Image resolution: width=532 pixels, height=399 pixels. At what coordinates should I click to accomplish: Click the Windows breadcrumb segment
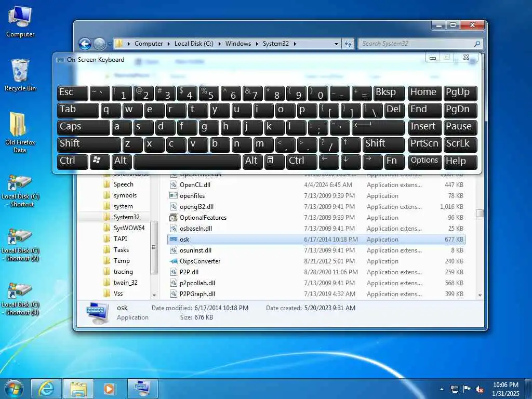238,44
